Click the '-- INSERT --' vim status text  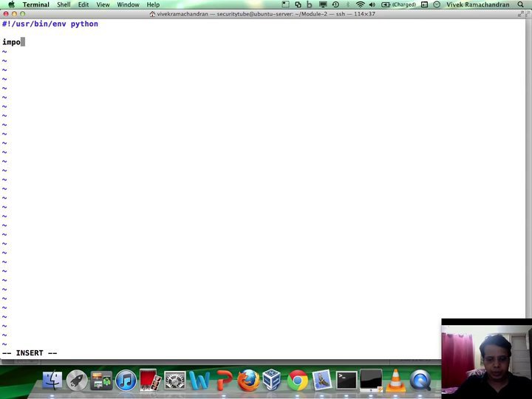tap(30, 353)
